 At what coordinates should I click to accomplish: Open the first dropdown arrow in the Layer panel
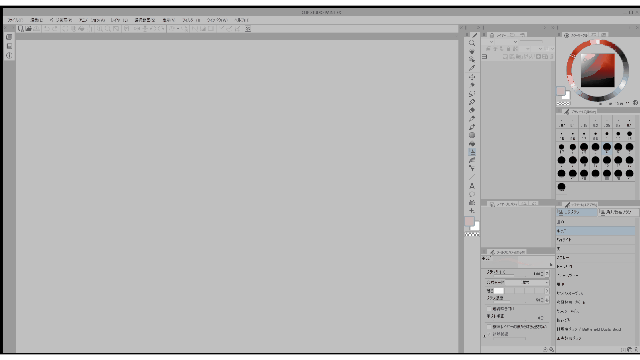(x=491, y=42)
